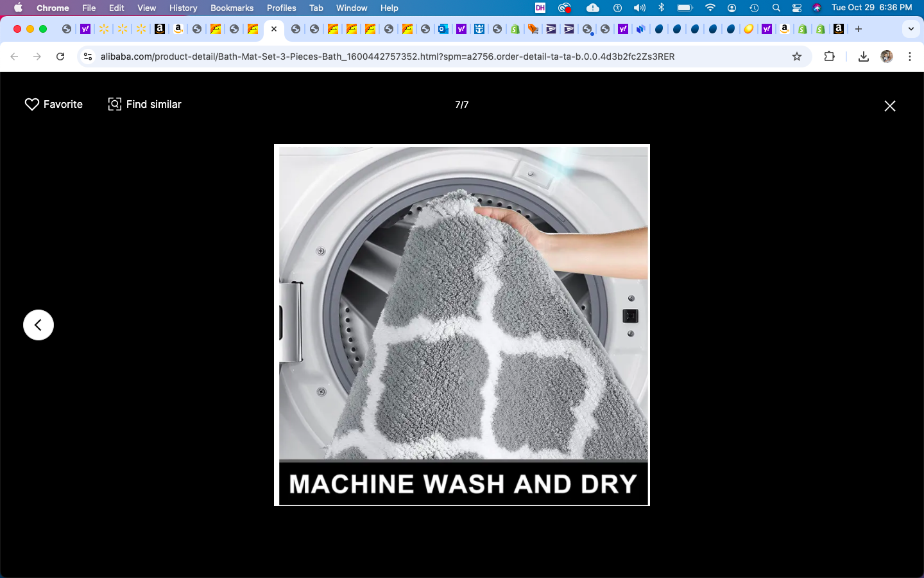The width and height of the screenshot is (924, 578).
Task: Open the Help menu
Action: pos(389,8)
